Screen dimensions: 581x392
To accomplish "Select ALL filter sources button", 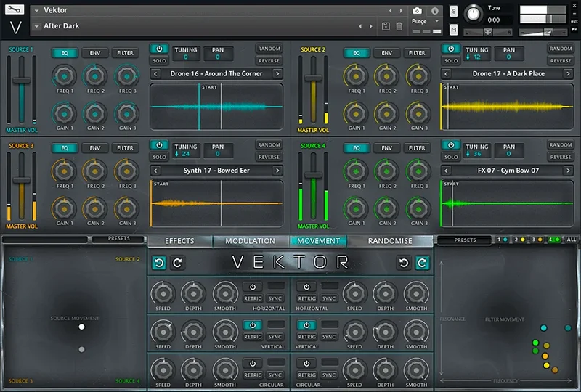I will point(572,240).
